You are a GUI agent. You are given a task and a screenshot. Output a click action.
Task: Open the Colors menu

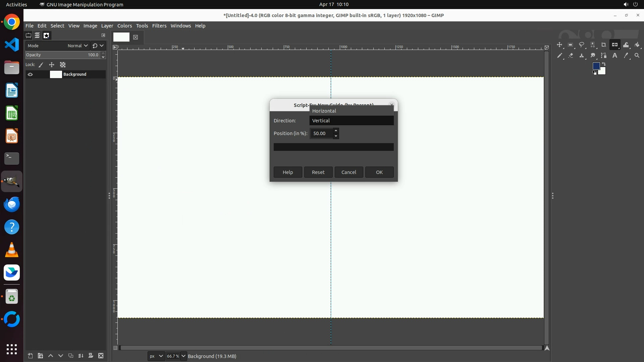[124, 26]
